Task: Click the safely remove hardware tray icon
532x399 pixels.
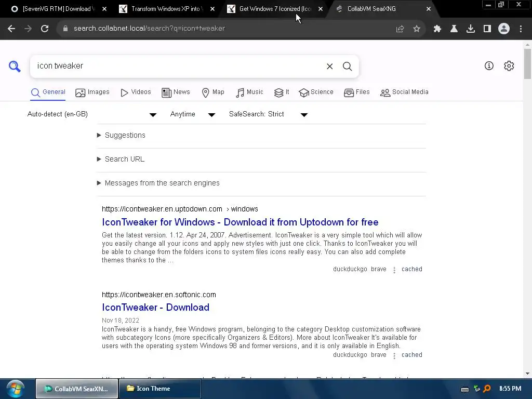Action: (477, 389)
